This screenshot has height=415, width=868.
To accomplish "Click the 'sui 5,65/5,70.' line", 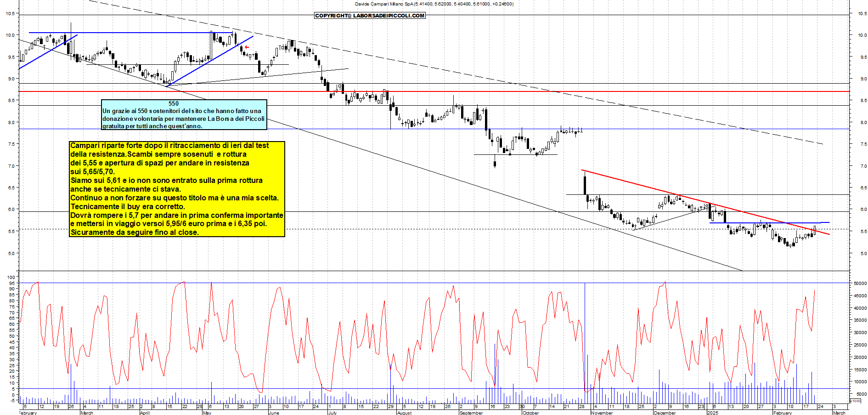I will click(92, 172).
